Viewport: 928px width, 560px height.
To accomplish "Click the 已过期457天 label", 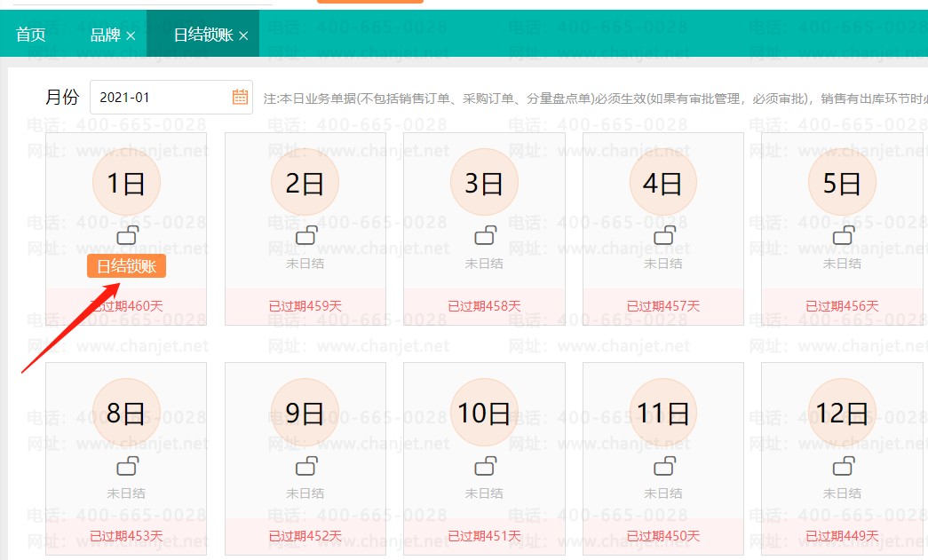I will [662, 305].
